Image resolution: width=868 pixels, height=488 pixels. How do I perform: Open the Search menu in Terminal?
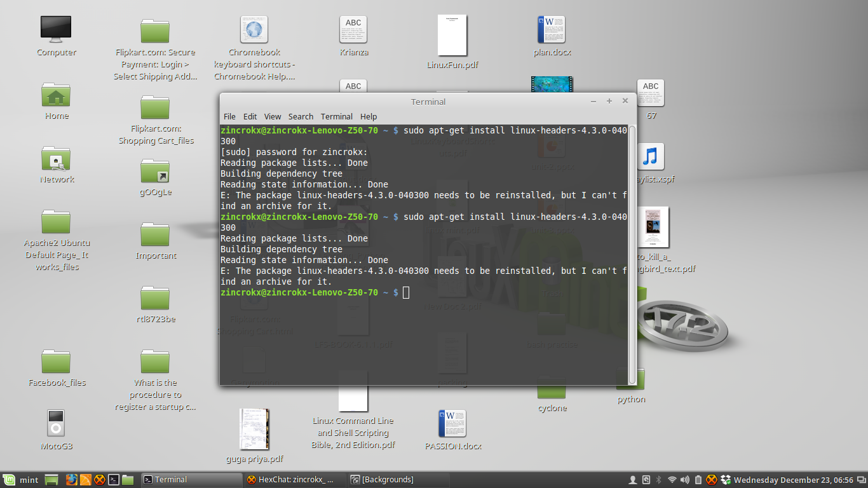(x=301, y=116)
